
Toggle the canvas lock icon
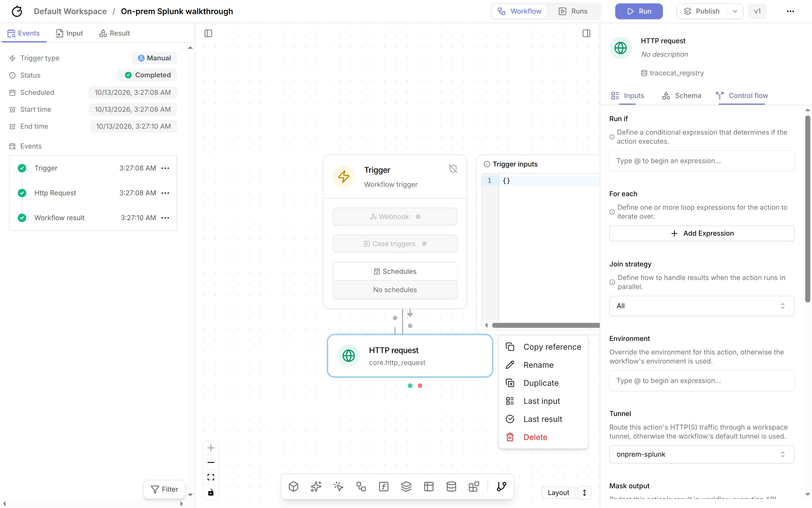211,492
